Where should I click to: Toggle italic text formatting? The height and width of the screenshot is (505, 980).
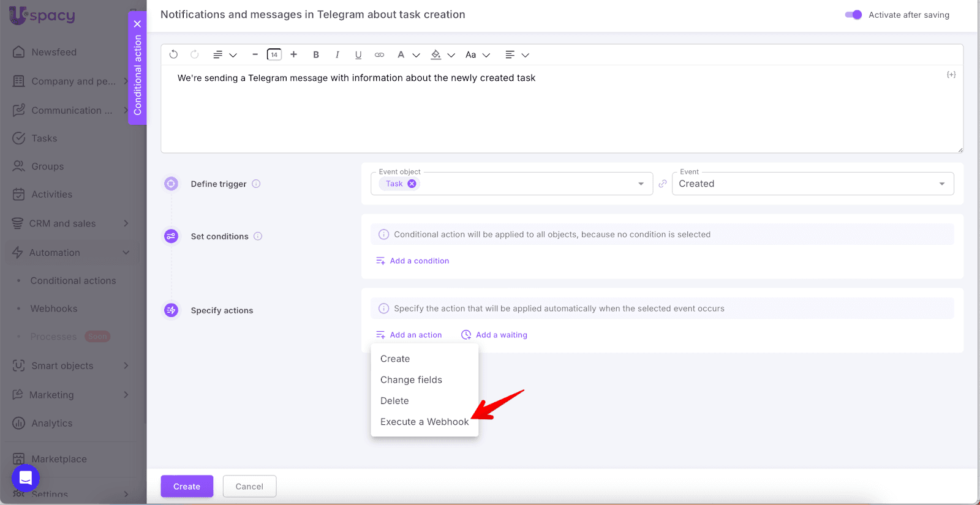point(337,54)
